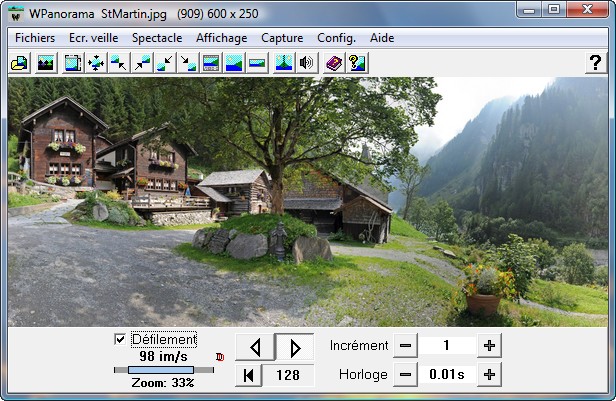Open the Aide menu
The width and height of the screenshot is (616, 401).
tap(382, 38)
